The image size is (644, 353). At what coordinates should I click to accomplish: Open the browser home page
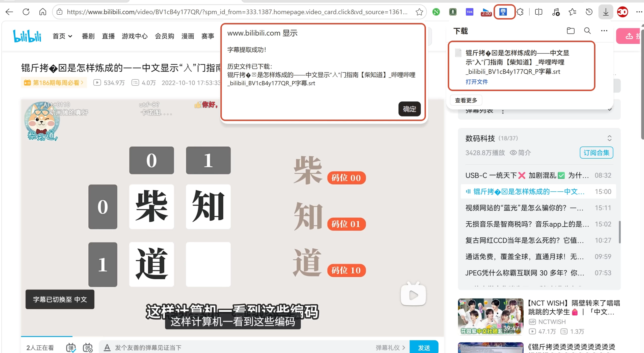(x=43, y=12)
